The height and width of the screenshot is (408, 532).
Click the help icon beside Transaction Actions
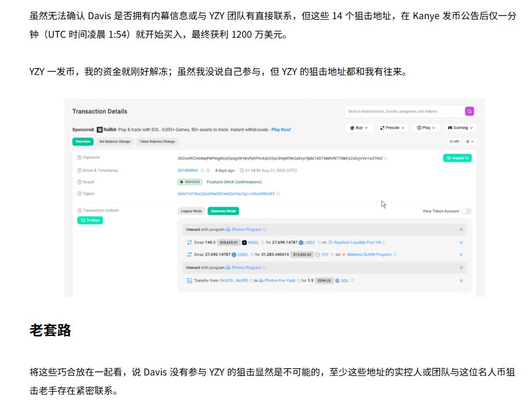(x=80, y=210)
